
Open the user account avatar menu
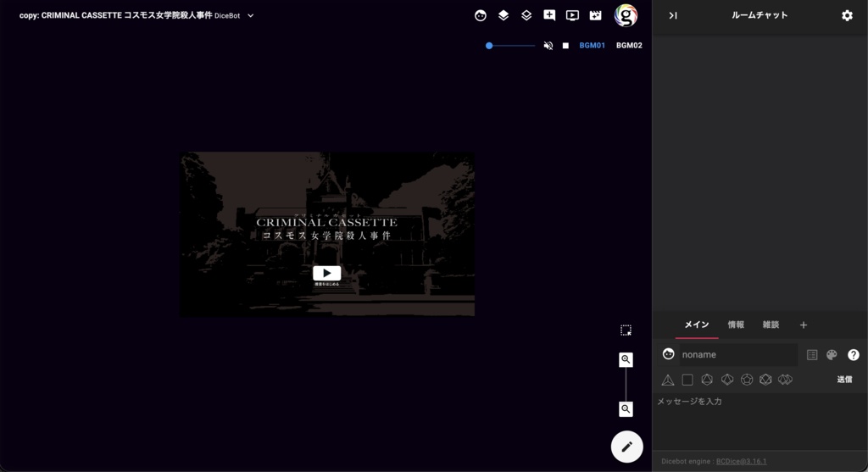[x=626, y=15]
